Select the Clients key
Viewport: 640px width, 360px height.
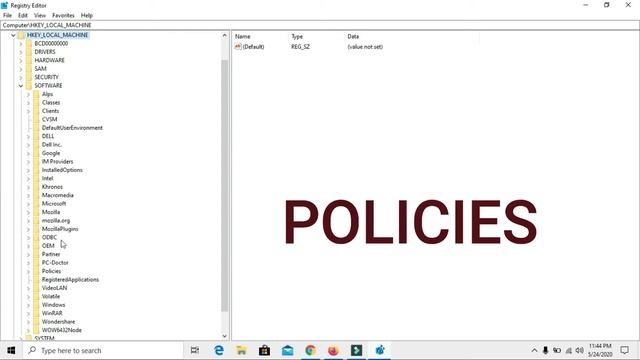tap(51, 111)
